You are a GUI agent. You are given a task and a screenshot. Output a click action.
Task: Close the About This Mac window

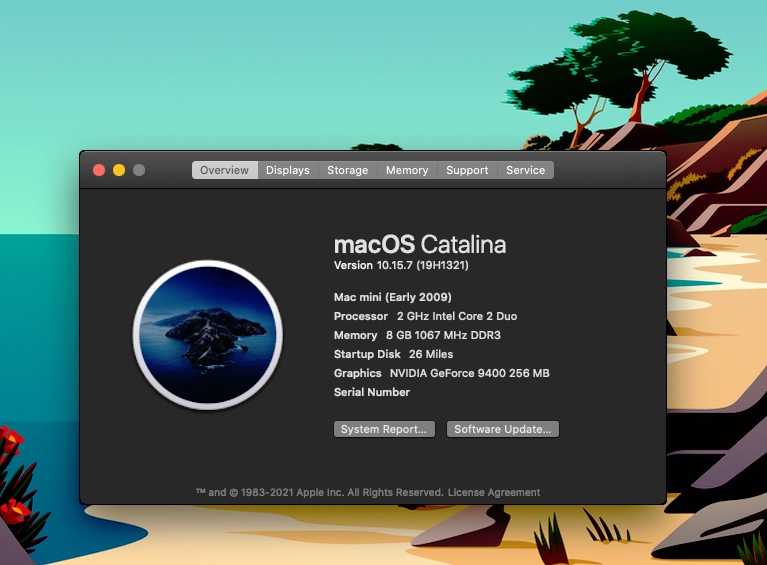click(99, 170)
